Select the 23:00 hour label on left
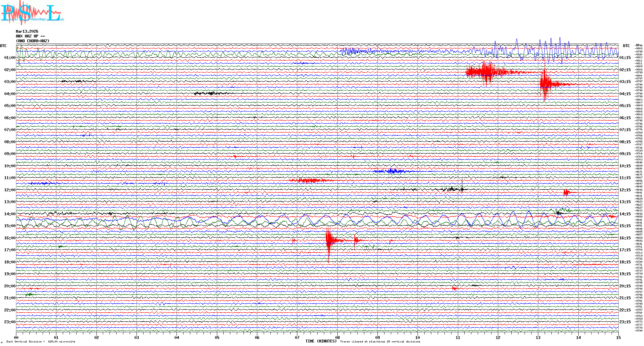Viewport: 644px width, 346px height. tap(10, 322)
